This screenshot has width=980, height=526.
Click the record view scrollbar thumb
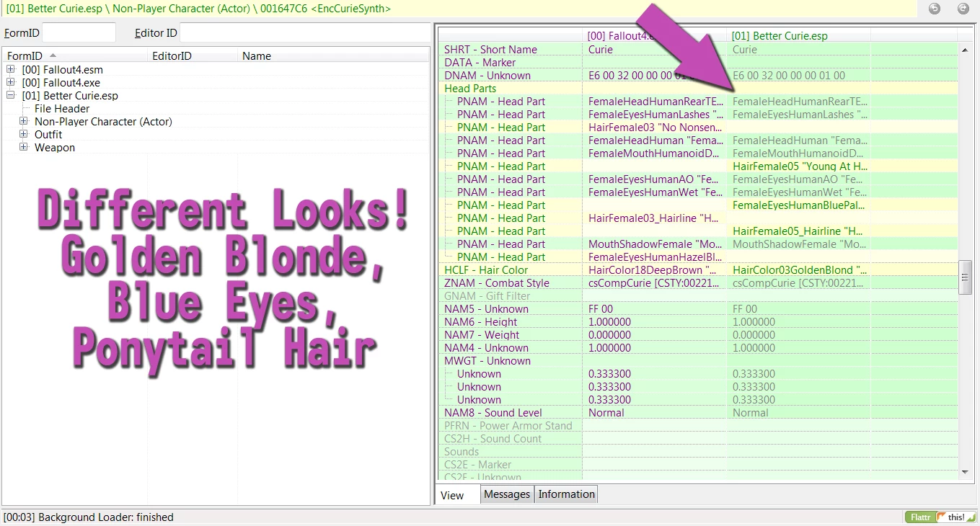[966, 277]
